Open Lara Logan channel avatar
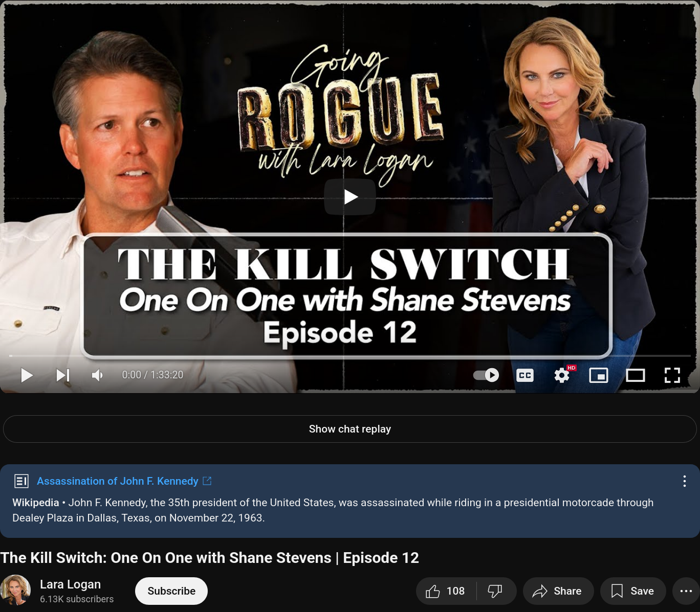 click(15, 590)
